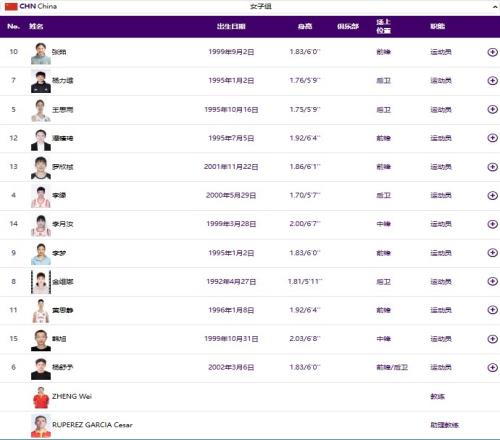Select photo of player No. 9
This screenshot has width=500, height=440.
pos(41,254)
